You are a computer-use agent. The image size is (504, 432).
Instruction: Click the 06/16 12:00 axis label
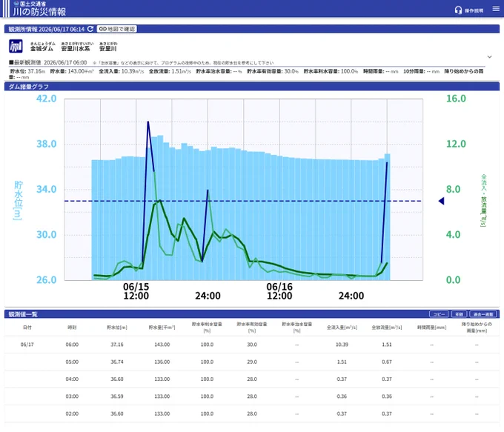[279, 291]
